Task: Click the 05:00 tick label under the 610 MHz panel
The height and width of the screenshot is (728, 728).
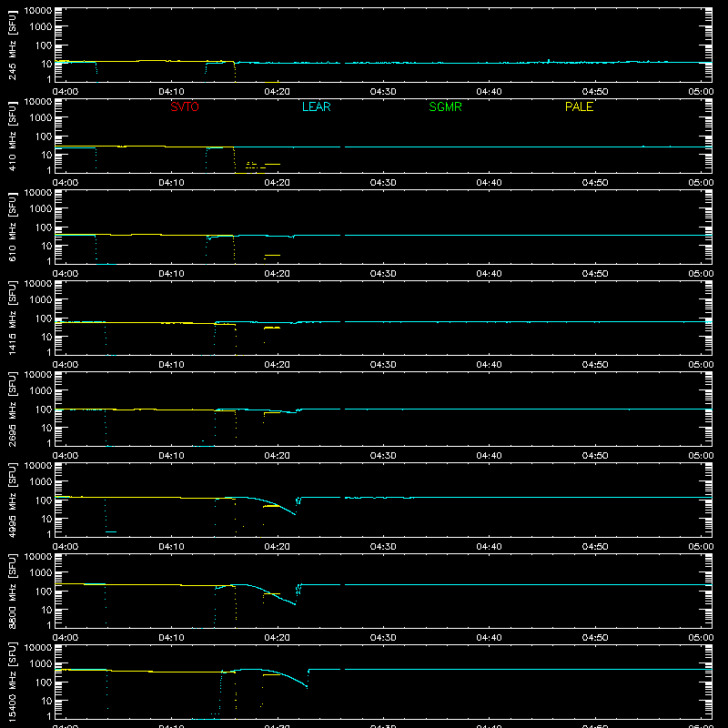Action: point(701,274)
